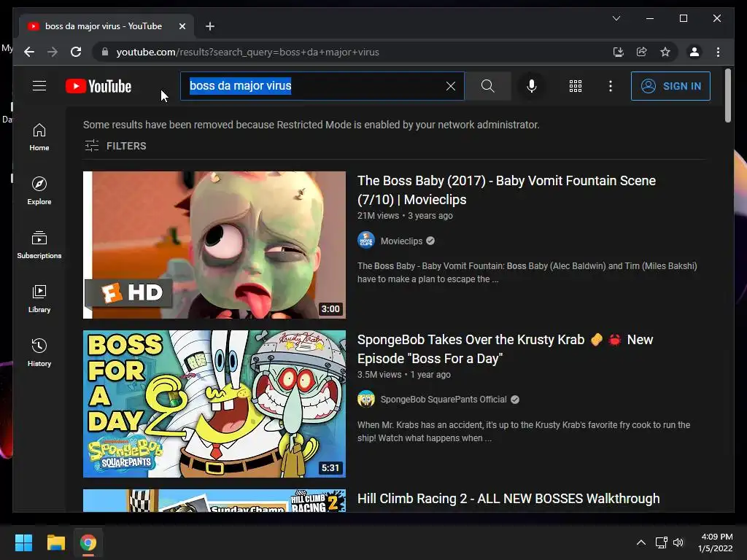This screenshot has height=560, width=747.
Task: Click the '21M views' text
Action: pos(379,216)
